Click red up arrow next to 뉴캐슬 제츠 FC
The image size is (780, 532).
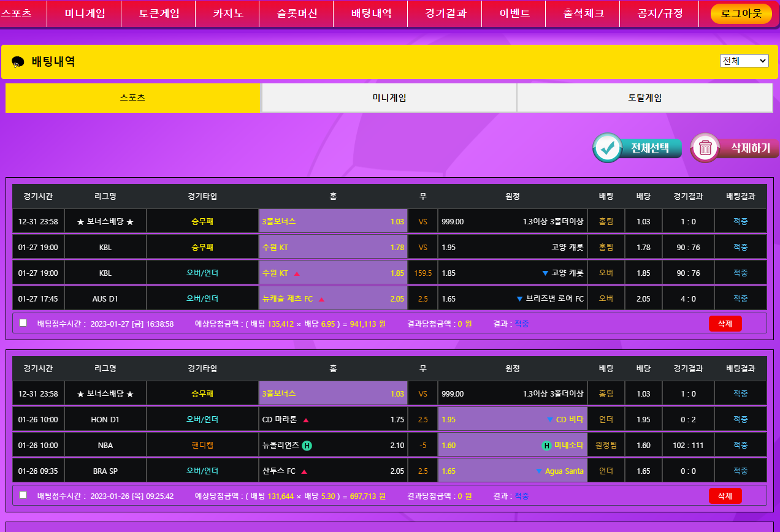(x=321, y=299)
